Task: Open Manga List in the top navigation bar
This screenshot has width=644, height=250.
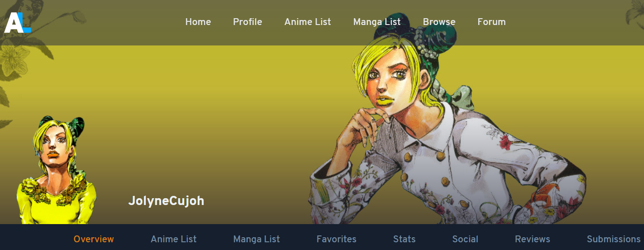Action: click(x=377, y=22)
